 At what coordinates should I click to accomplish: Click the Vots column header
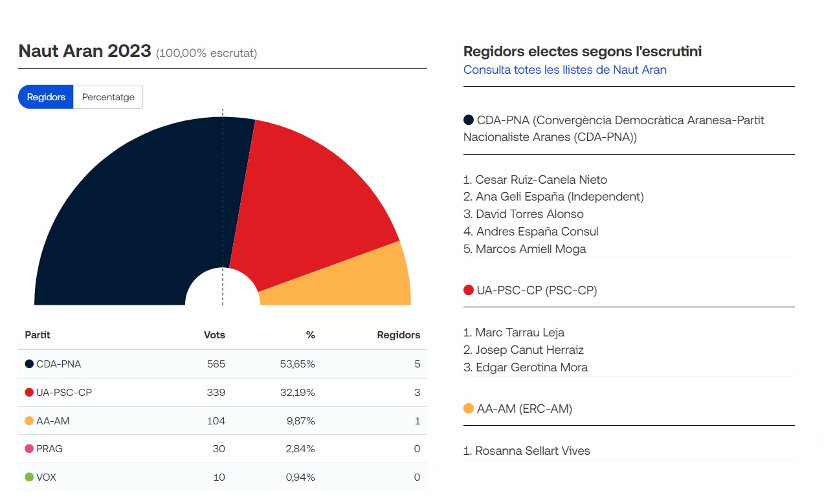[214, 335]
